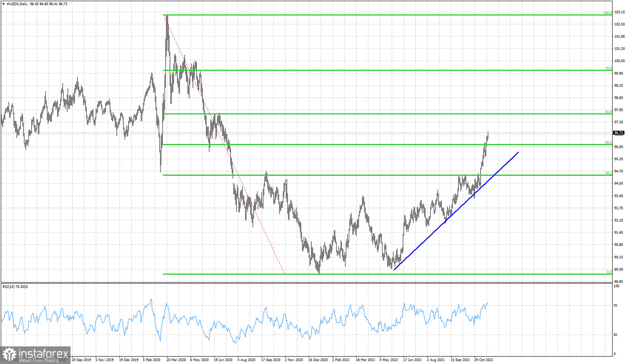
Task: Click the 78.6 Fibonacci level label
Action: (x=608, y=68)
